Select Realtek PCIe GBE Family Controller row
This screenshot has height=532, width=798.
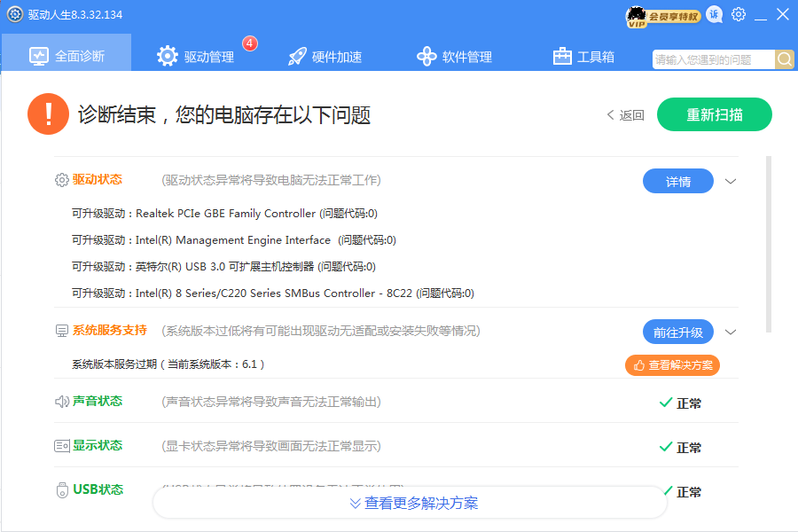224,214
